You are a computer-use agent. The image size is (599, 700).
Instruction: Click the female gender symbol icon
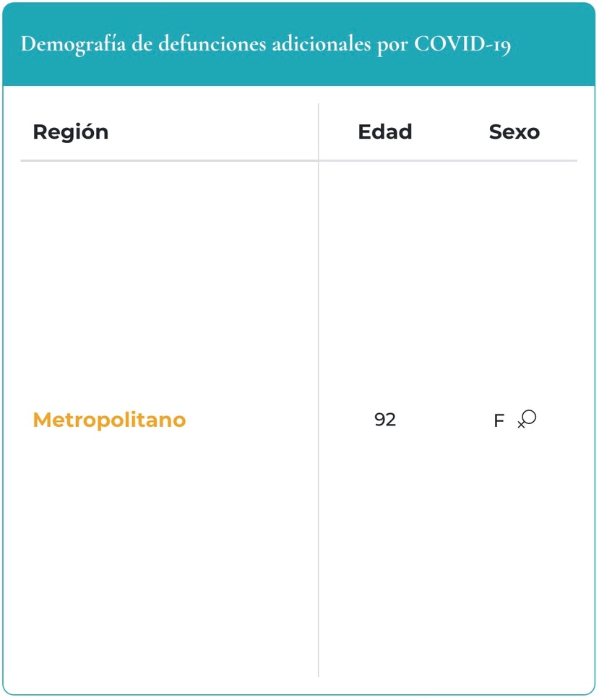[x=527, y=419]
